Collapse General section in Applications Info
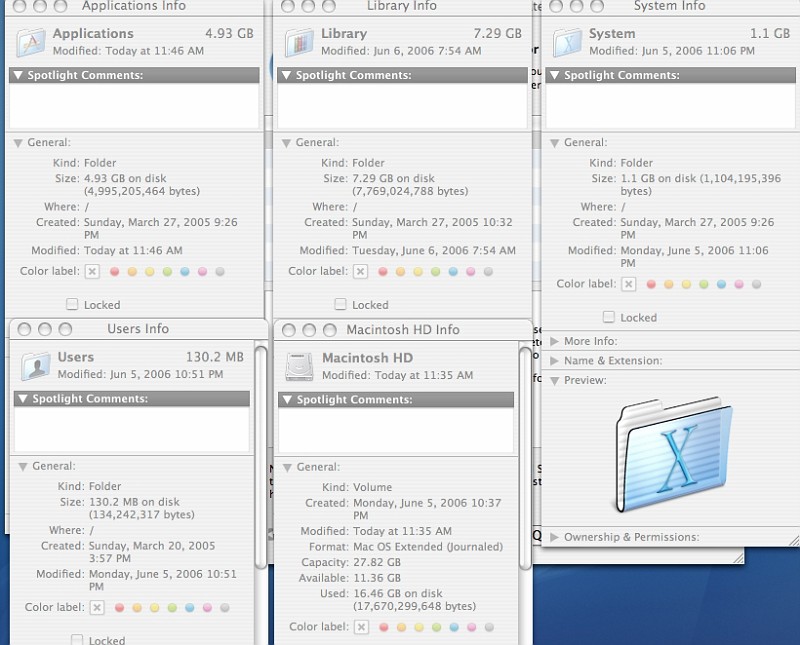Screen dimensions: 800x645 pos(18,143)
